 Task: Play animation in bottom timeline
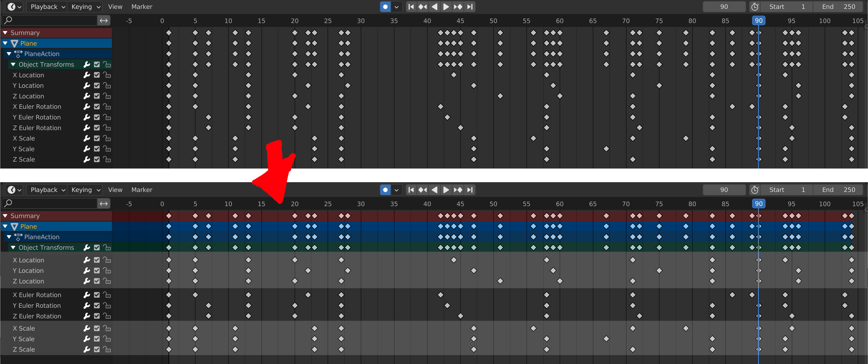tap(446, 190)
